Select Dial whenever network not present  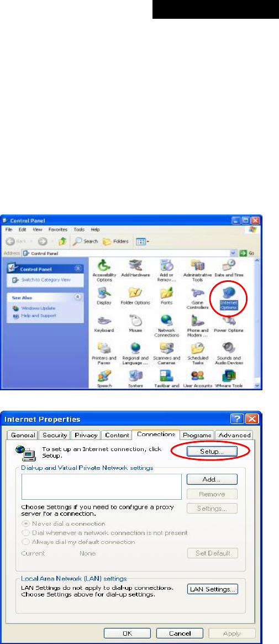[x=105, y=533]
